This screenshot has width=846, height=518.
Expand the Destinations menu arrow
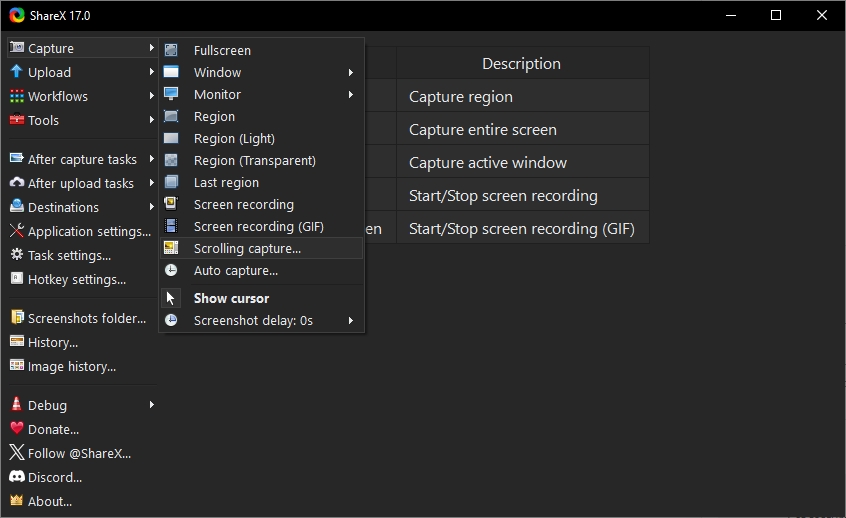(x=152, y=207)
